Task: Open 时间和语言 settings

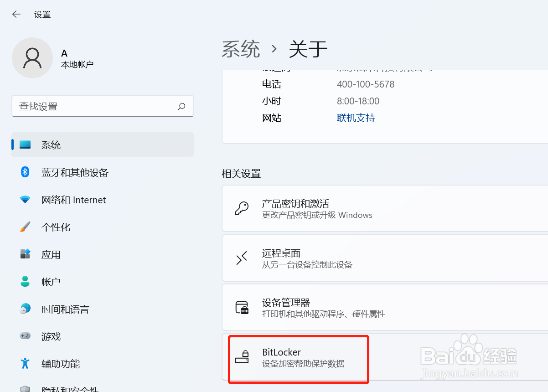Action: coord(103,309)
